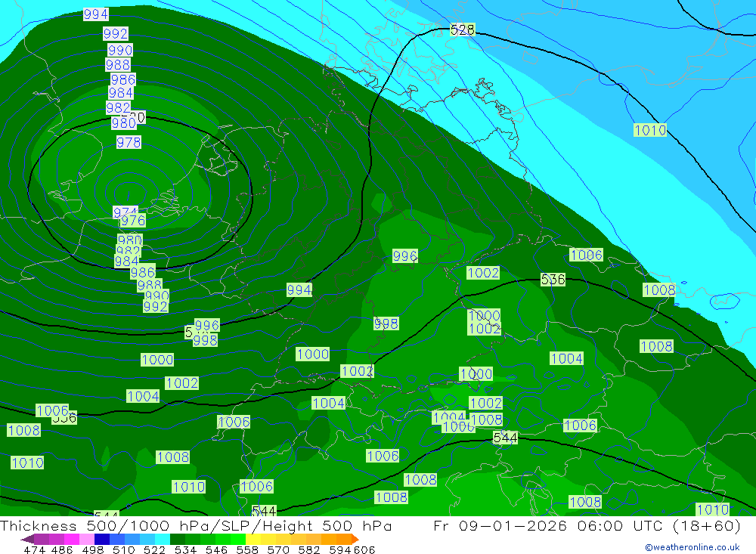Screen dimensions: 756x554
Task: Click the legend value 606
Action: (364, 549)
